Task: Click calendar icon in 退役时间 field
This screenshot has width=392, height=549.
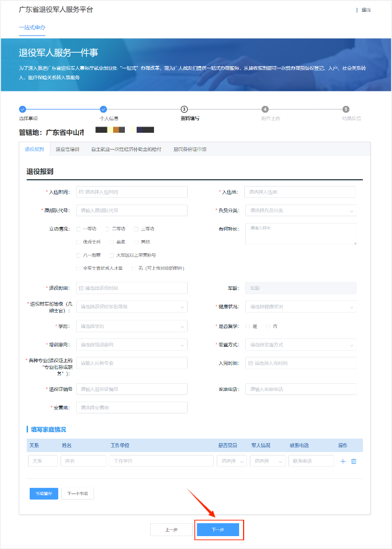Action: (x=81, y=288)
